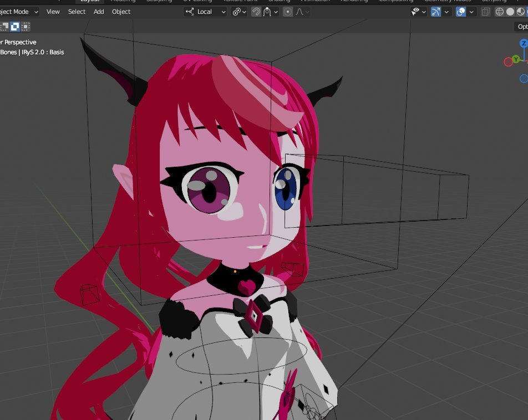Screen dimensions: 528x420
Task: Click the green Y axis gizmo
Action: pos(516,59)
